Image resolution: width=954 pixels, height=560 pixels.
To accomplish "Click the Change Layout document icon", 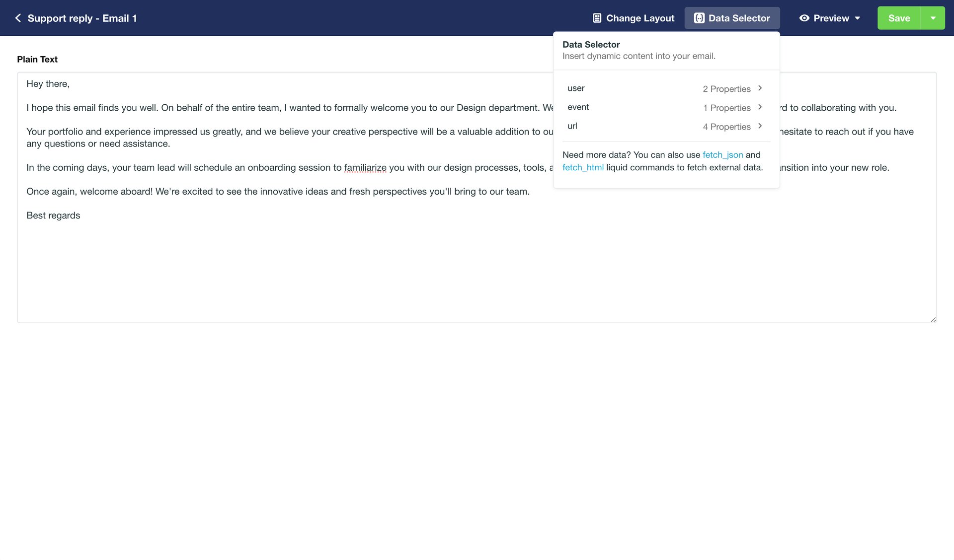I will 597,18.
